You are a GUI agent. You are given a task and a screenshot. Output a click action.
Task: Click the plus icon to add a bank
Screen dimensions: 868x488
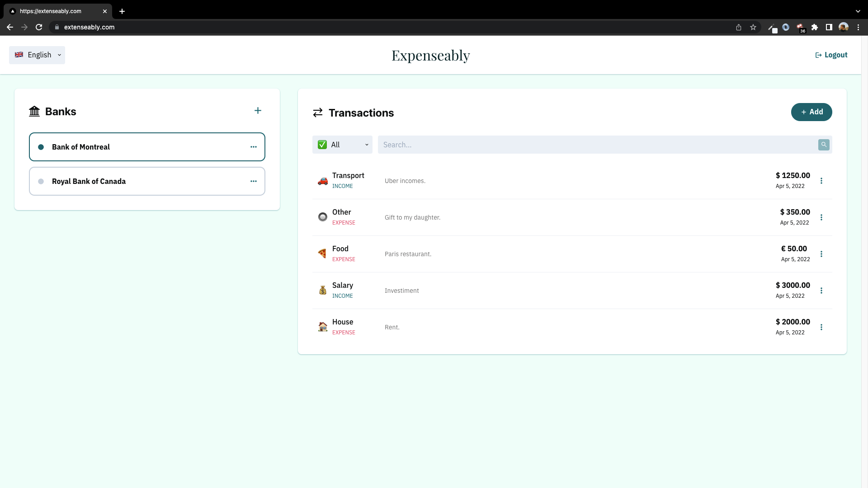[x=258, y=110]
